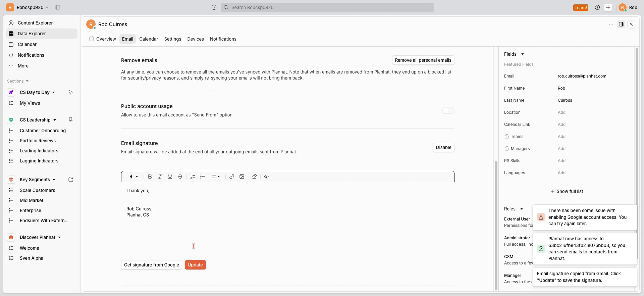Add a value for Location field

click(561, 112)
